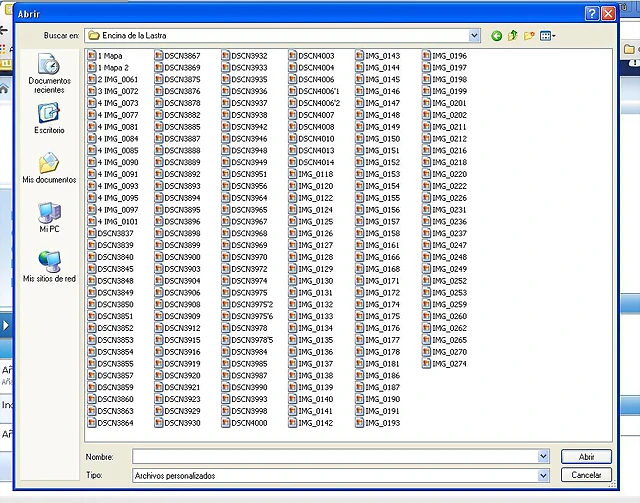This screenshot has width=640, height=503.
Task: Select file 4 IMG_0073
Action: tap(113, 103)
